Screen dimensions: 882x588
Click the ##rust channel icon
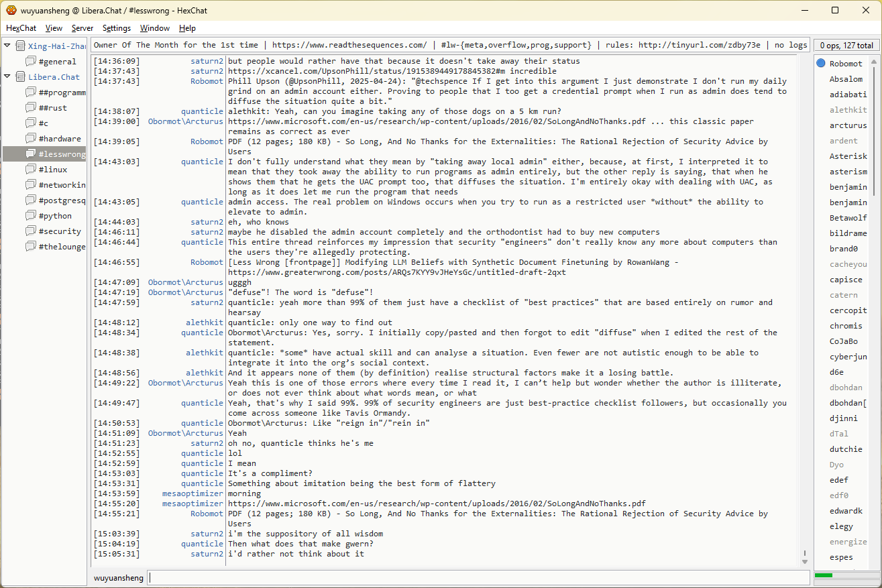pyautogui.click(x=31, y=107)
